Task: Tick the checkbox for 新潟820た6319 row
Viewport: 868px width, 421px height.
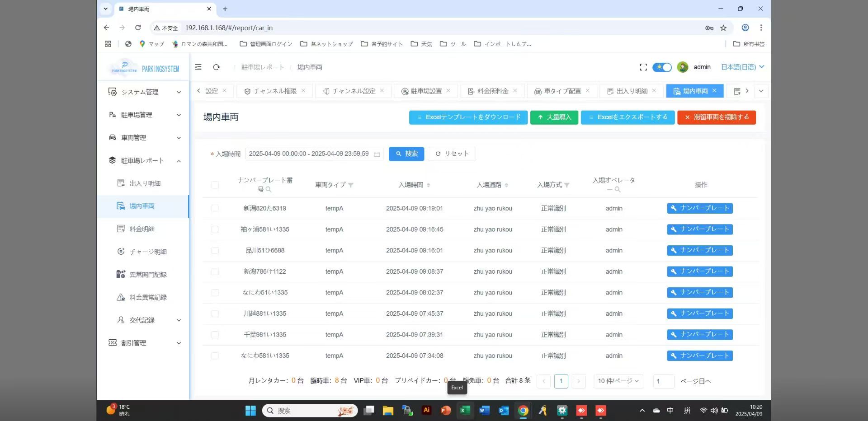Action: 215,208
